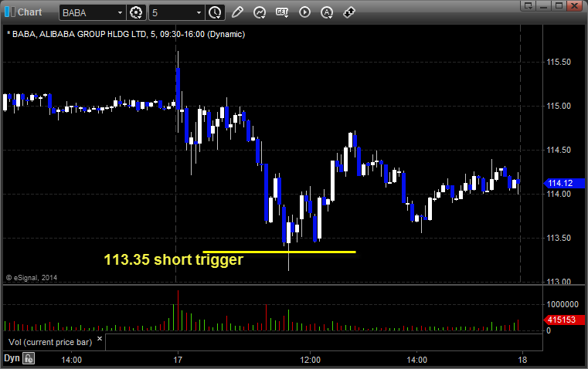588x369 pixels.
Task: Click the 115.50 price axis label
Action: pos(559,63)
